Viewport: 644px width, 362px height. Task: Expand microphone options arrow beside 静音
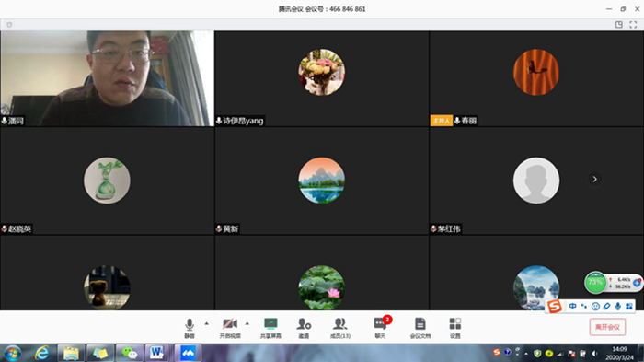207,323
